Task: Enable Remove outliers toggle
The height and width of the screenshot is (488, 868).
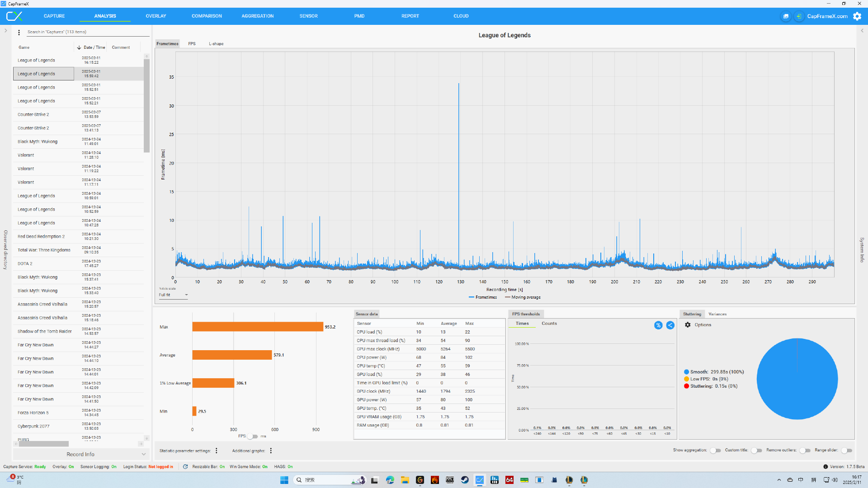Action: point(805,450)
